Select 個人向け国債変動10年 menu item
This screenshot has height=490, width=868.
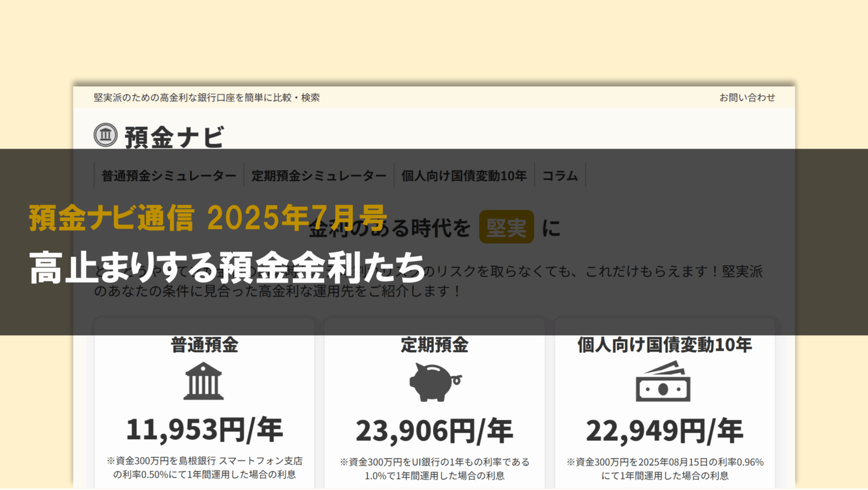464,176
